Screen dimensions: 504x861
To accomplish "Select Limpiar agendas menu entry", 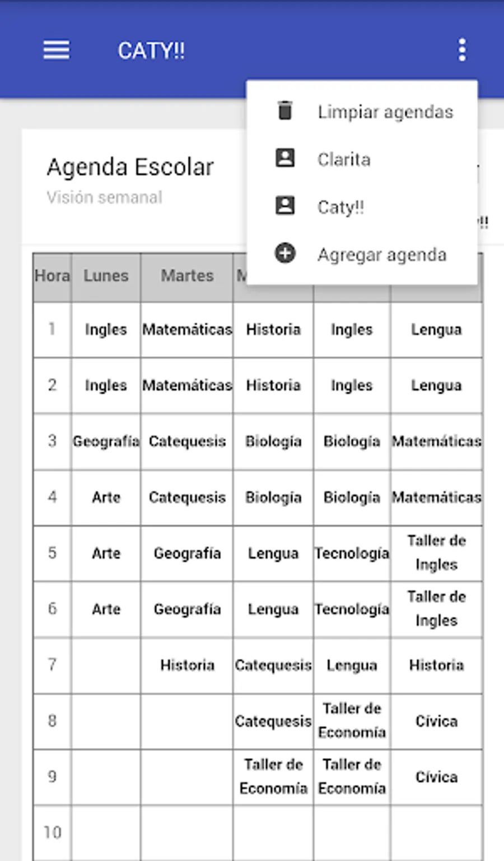I will tap(385, 112).
